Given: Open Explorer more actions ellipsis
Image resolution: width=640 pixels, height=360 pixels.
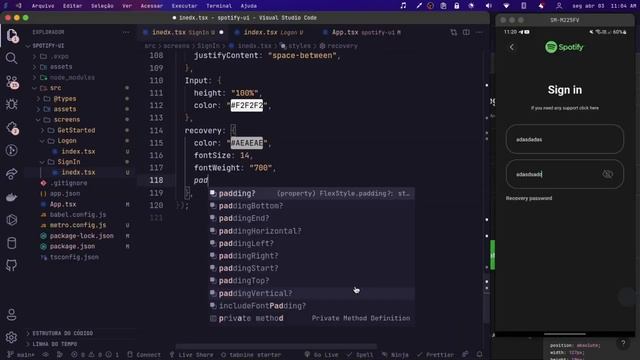Looking at the screenshot, I should (126, 32).
